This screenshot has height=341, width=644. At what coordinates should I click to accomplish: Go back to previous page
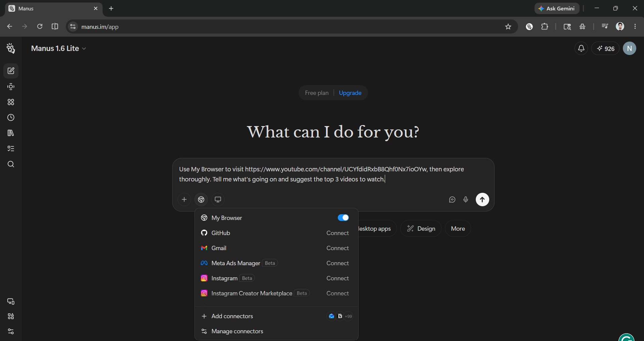(10, 26)
